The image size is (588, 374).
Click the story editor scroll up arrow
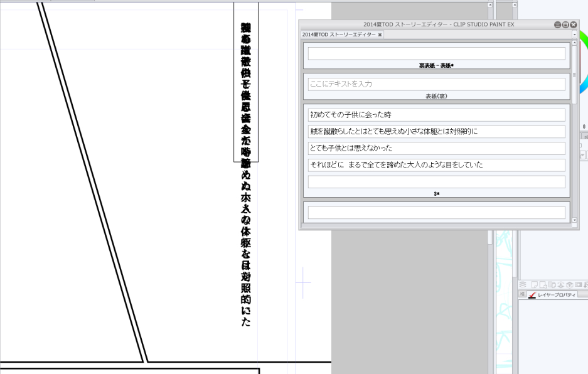tap(574, 43)
